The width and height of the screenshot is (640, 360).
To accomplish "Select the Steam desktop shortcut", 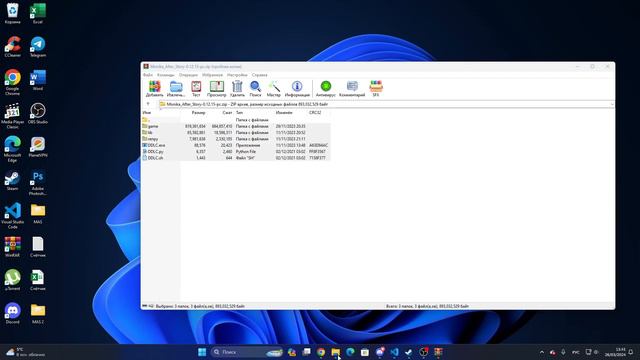I will click(x=13, y=180).
